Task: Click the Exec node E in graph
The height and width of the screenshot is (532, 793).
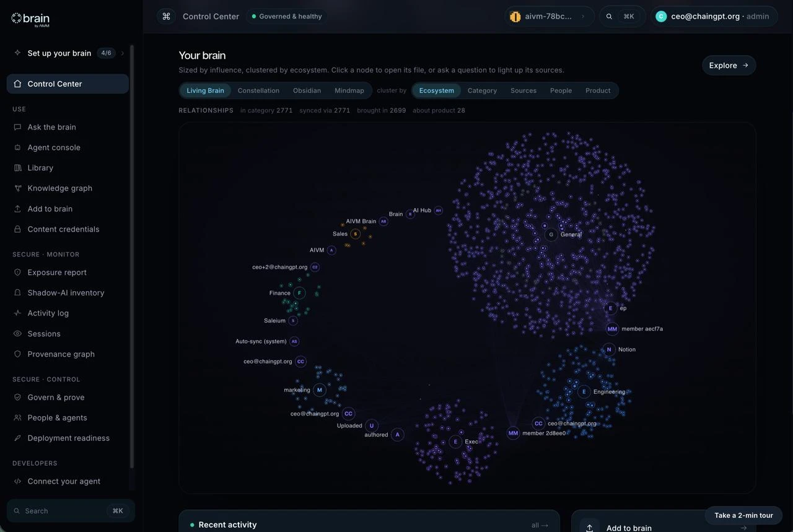Action: pos(456,442)
